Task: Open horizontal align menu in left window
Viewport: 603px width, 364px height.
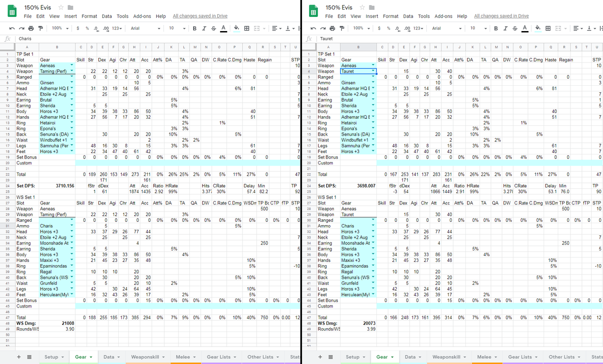Action: [x=277, y=28]
